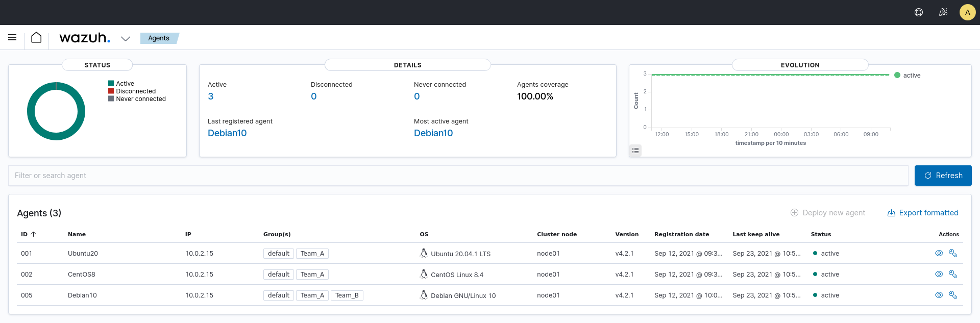Click agent ID 002
Image resolution: width=980 pixels, height=323 pixels.
tap(27, 275)
